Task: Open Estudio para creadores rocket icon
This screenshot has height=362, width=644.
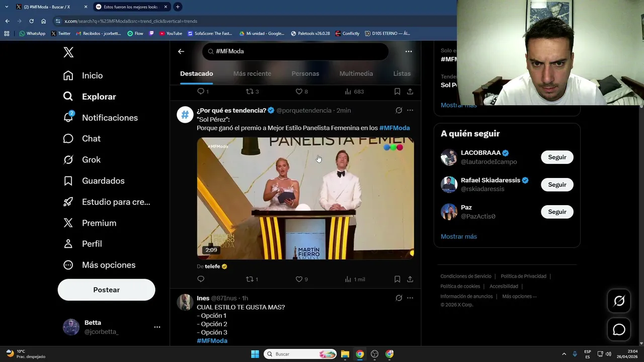Action: [x=68, y=202]
